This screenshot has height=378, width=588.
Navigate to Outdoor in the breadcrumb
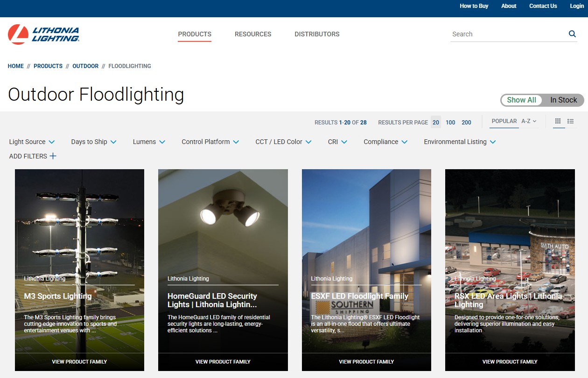(85, 66)
